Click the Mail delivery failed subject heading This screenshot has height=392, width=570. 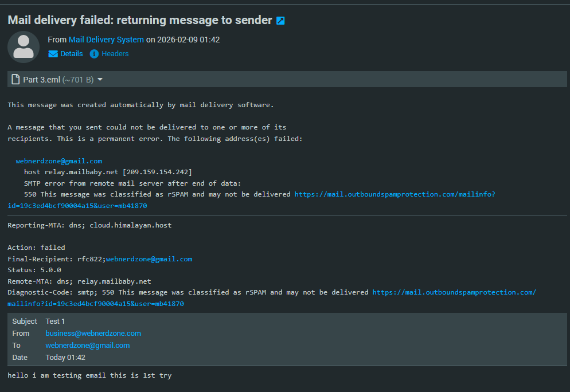point(139,20)
